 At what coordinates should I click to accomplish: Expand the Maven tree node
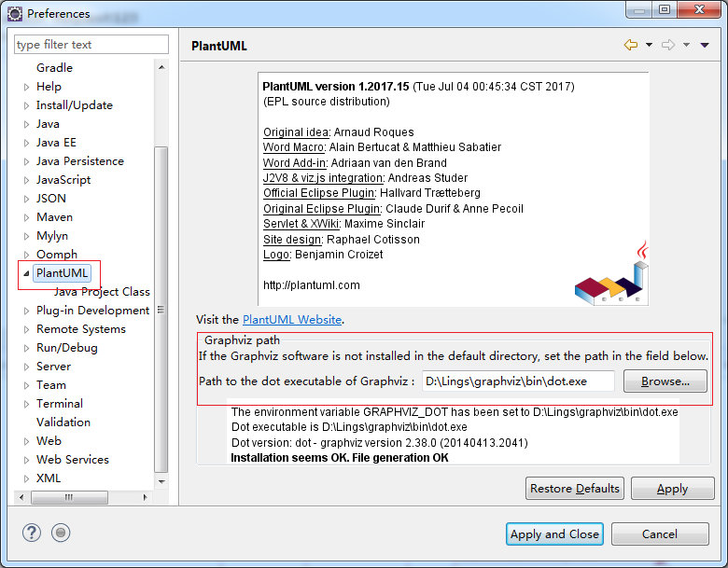26,217
